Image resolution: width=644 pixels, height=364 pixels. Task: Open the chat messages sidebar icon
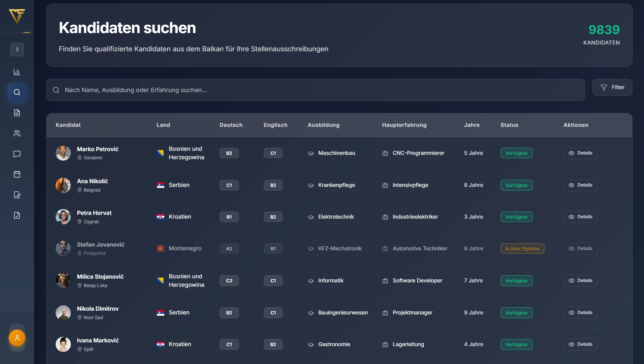pos(17,154)
